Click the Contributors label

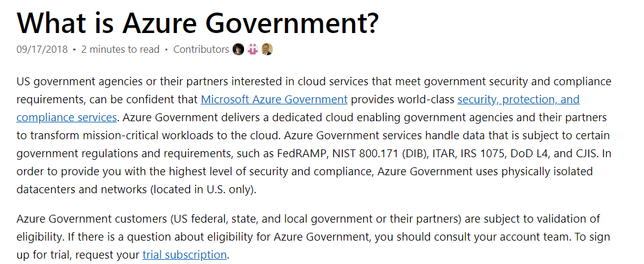coord(201,49)
